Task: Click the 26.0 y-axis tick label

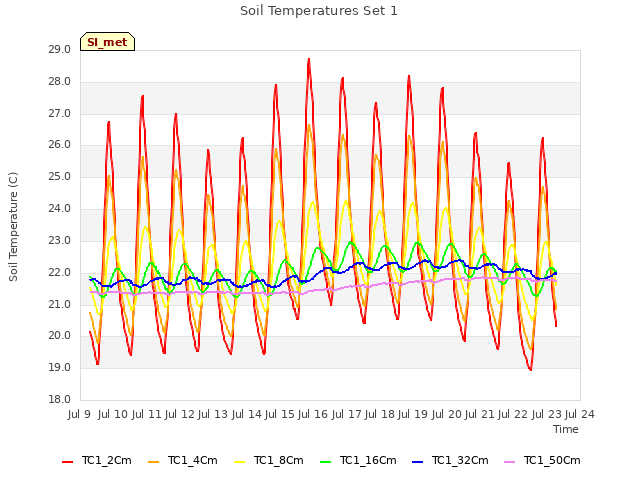Action: click(x=60, y=145)
